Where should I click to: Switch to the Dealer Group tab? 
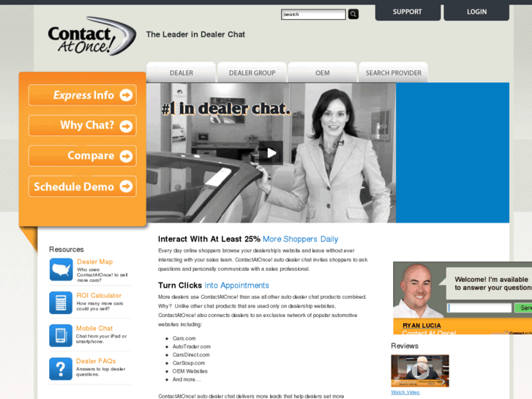pos(252,72)
